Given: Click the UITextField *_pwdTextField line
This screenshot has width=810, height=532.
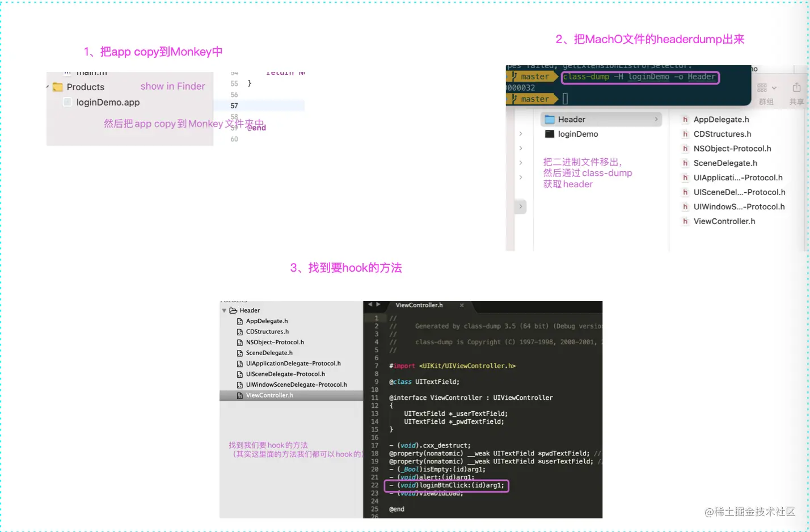Looking at the screenshot, I should [454, 421].
